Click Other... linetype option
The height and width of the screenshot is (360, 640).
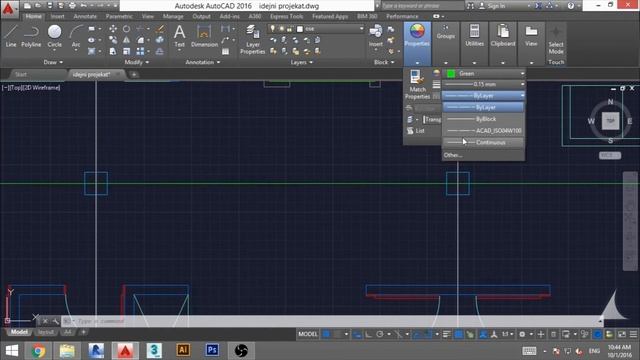(x=453, y=155)
